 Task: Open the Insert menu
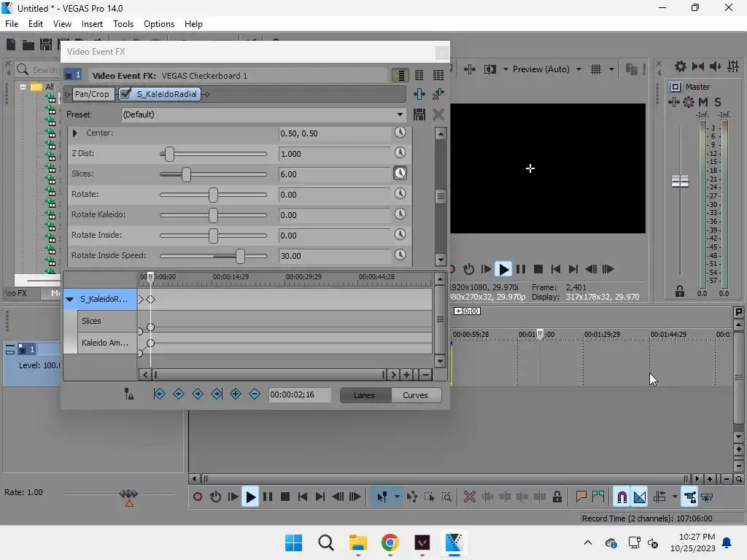[x=92, y=24]
